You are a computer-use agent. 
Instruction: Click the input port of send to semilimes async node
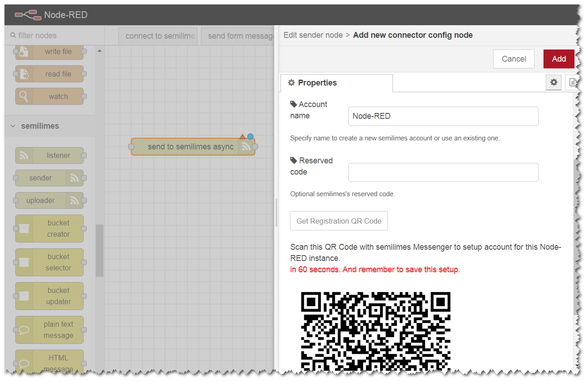[131, 147]
